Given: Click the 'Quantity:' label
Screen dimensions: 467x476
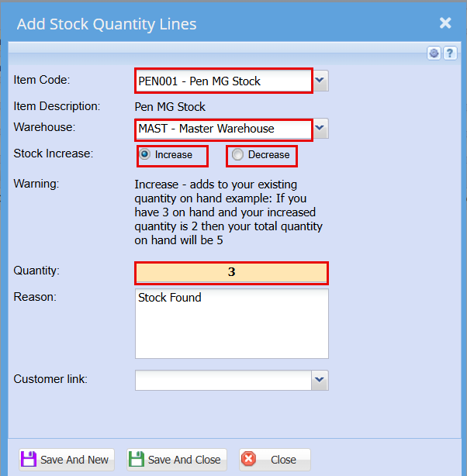Looking at the screenshot, I should (36, 271).
